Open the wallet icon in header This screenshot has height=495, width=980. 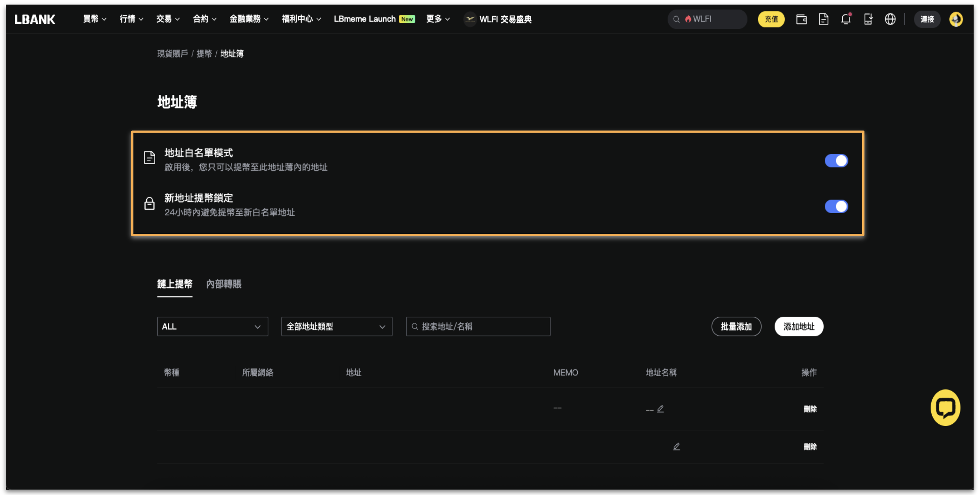pos(801,19)
